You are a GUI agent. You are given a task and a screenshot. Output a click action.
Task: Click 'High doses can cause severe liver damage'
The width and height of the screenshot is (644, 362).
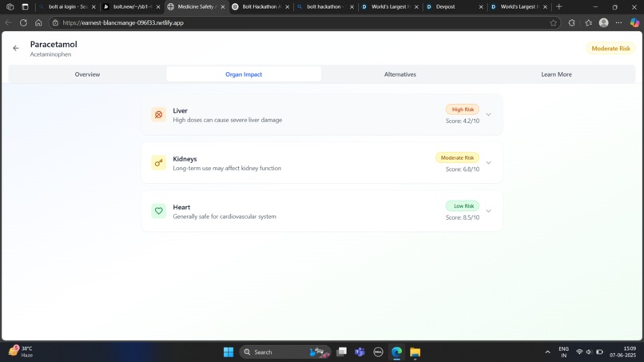click(x=227, y=120)
